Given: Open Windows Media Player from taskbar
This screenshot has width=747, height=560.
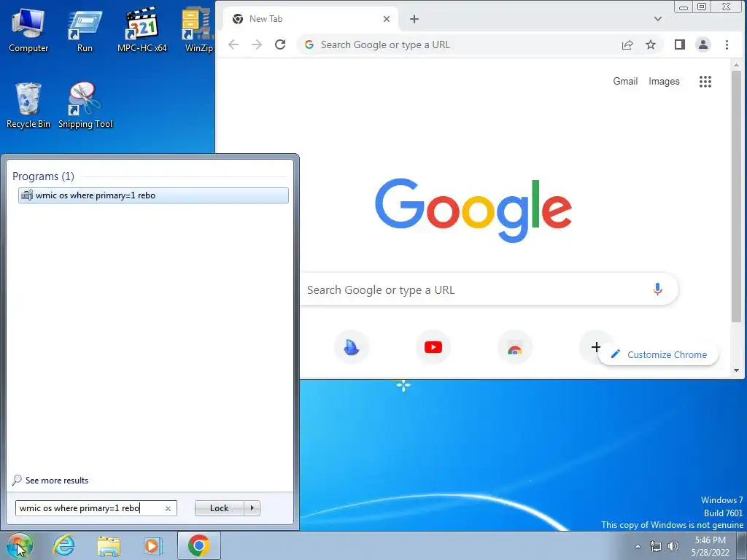Looking at the screenshot, I should click(152, 545).
